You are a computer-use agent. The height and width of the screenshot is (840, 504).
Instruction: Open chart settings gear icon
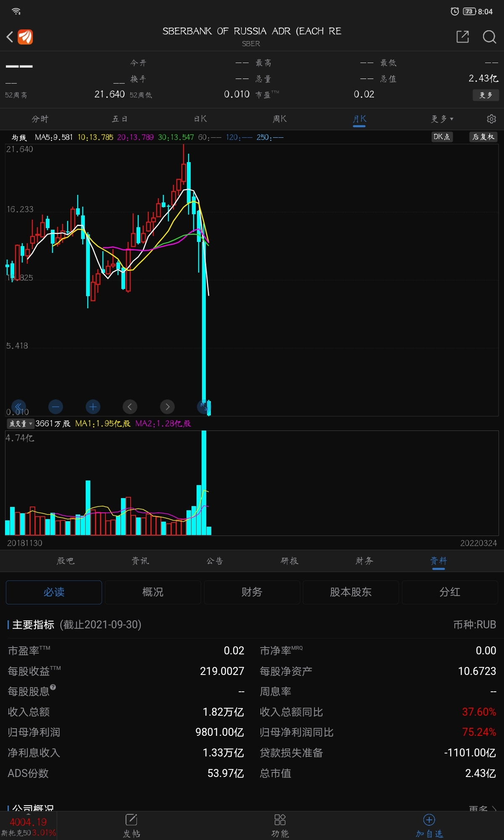(491, 119)
